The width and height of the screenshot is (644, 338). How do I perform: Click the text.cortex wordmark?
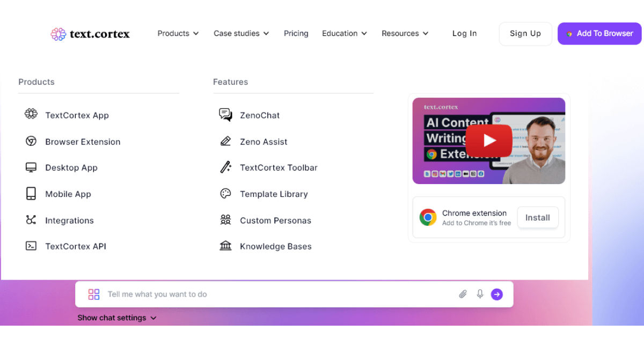coord(100,34)
